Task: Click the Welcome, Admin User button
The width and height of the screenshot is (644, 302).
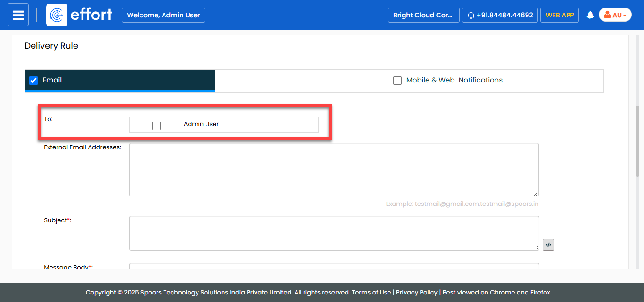Action: pyautogui.click(x=163, y=15)
